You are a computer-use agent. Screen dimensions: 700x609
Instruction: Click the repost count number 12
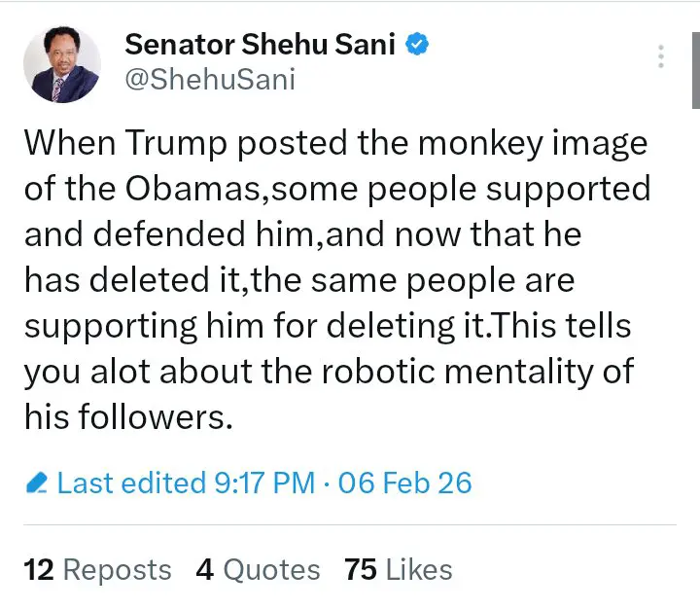38,570
